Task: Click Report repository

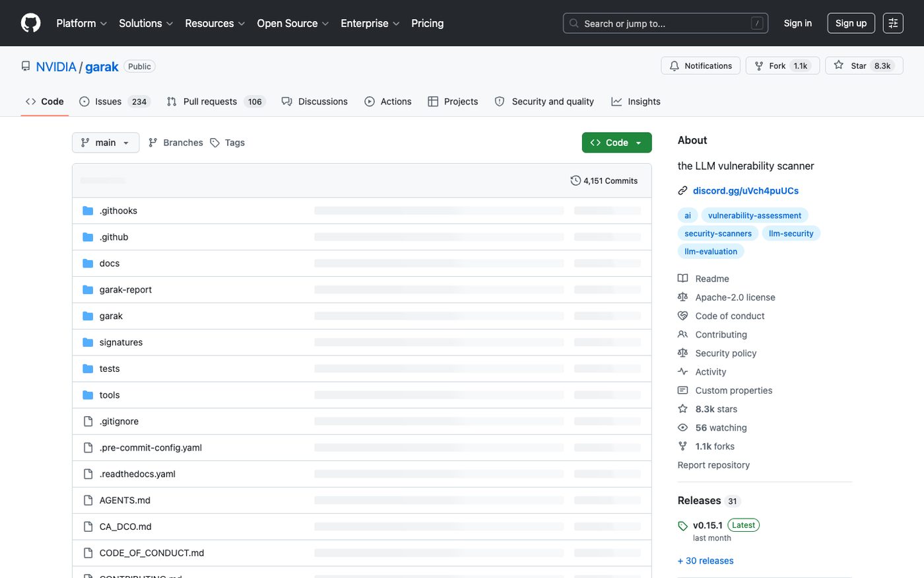Action: point(713,465)
